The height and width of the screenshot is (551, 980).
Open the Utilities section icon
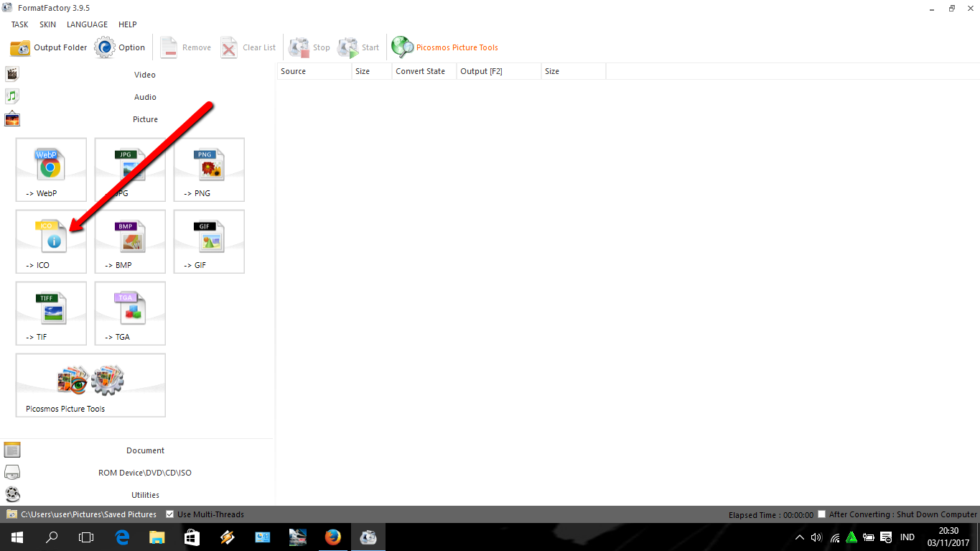[11, 494]
